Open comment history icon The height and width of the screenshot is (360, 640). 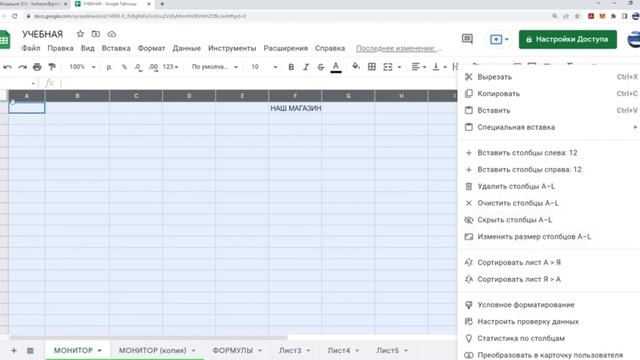pyautogui.click(x=467, y=39)
